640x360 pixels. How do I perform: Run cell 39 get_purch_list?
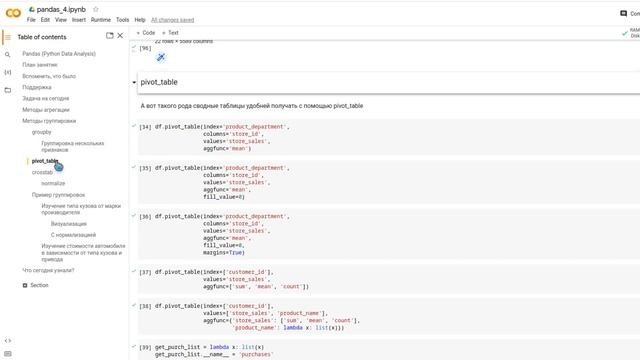tap(145, 348)
